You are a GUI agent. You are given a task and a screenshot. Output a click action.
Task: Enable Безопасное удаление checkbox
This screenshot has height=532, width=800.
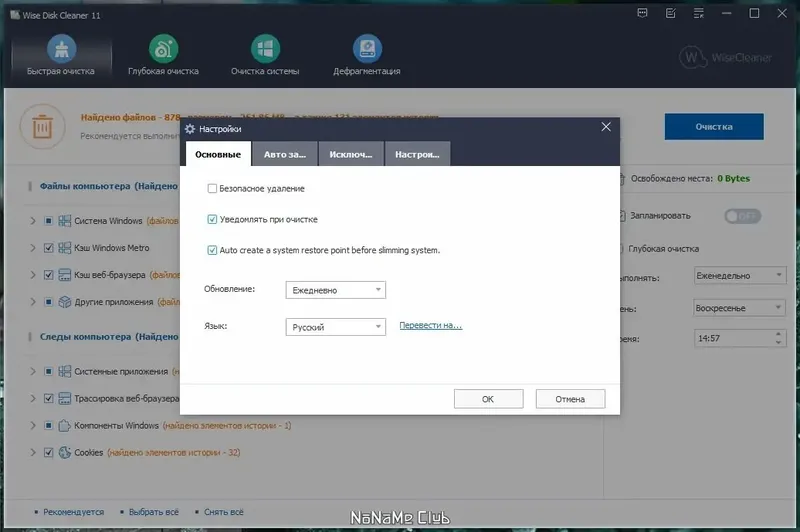point(212,189)
